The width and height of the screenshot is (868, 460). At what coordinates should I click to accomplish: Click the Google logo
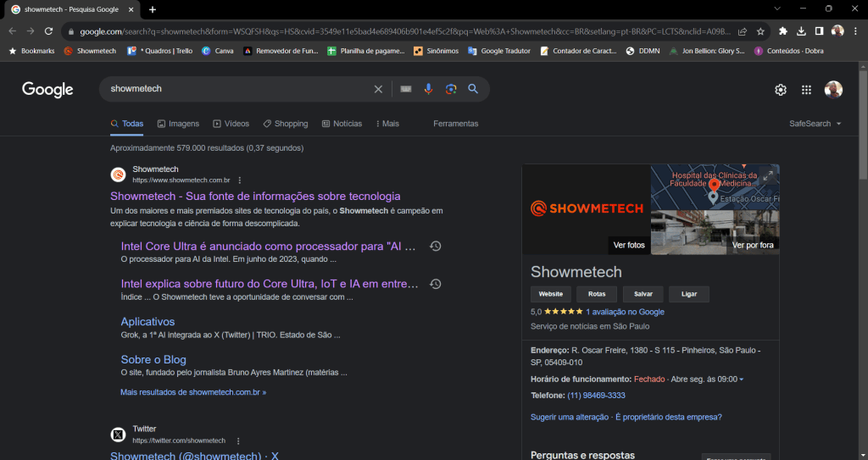click(x=47, y=90)
